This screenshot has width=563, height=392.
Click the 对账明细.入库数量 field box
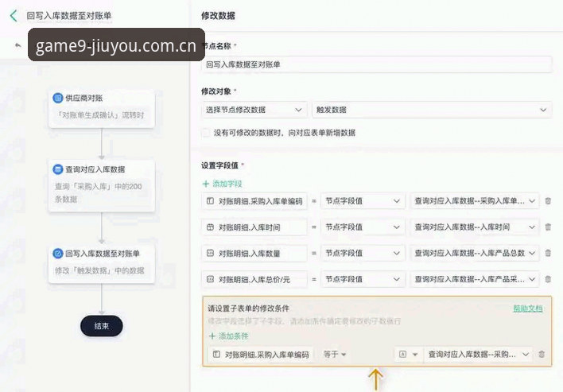pyautogui.click(x=254, y=253)
